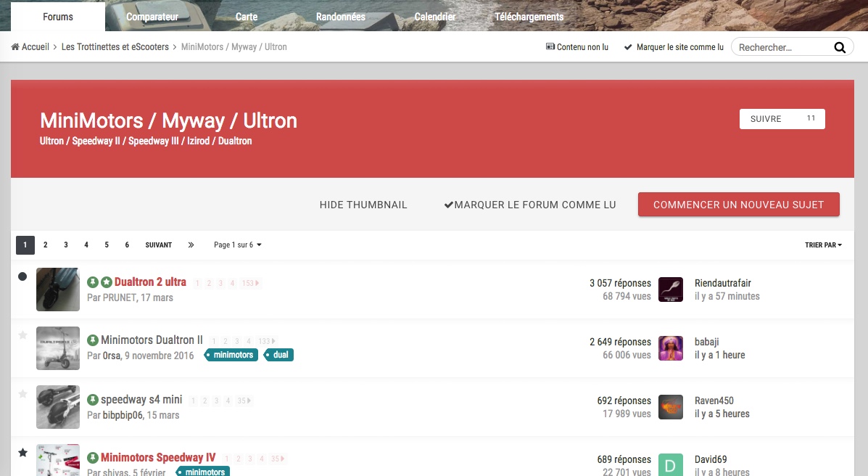Open David69's green D avatar
Image resolution: width=868 pixels, height=476 pixels.
tap(670, 465)
